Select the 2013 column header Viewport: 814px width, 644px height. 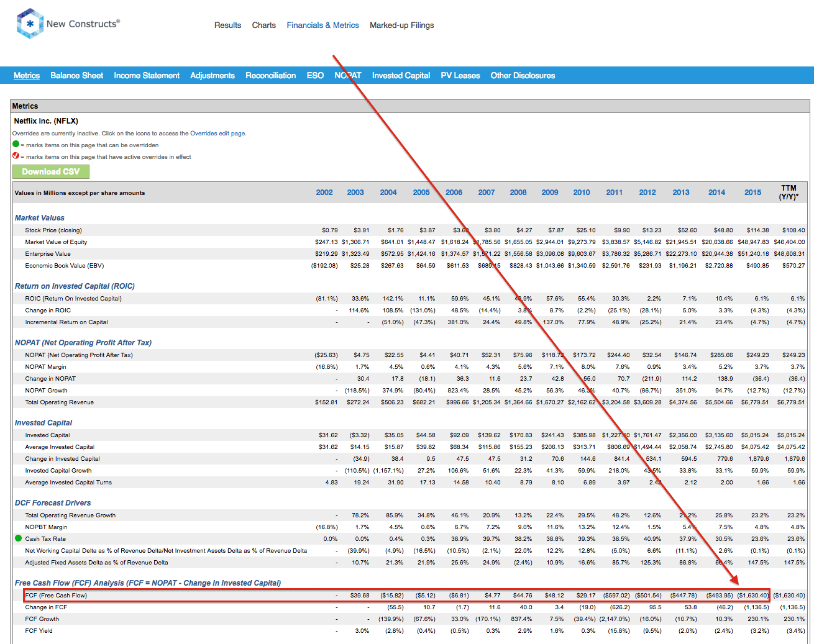point(681,193)
